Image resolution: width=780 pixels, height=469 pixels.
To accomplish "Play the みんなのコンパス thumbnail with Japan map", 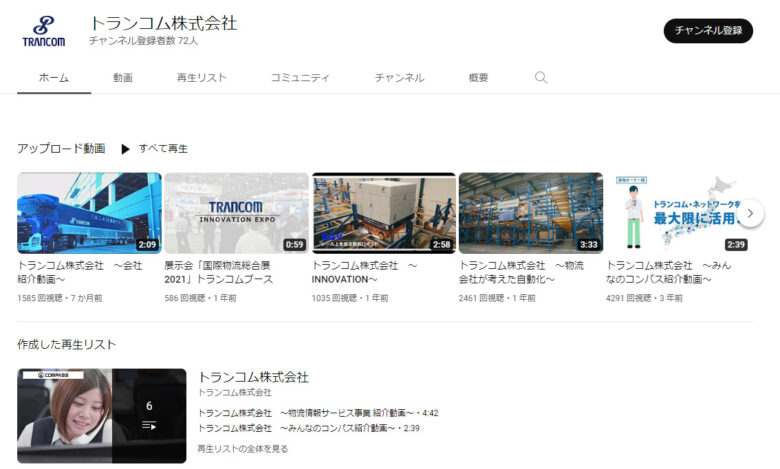I will click(x=678, y=213).
